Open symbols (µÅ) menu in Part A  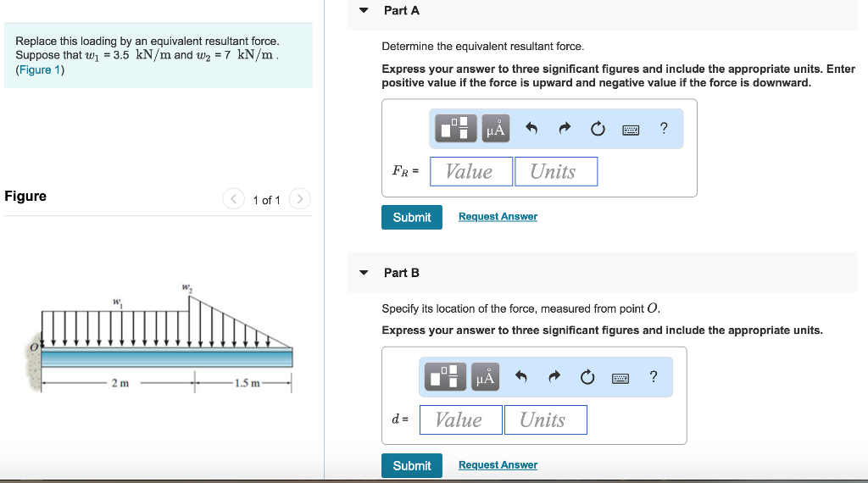[495, 129]
